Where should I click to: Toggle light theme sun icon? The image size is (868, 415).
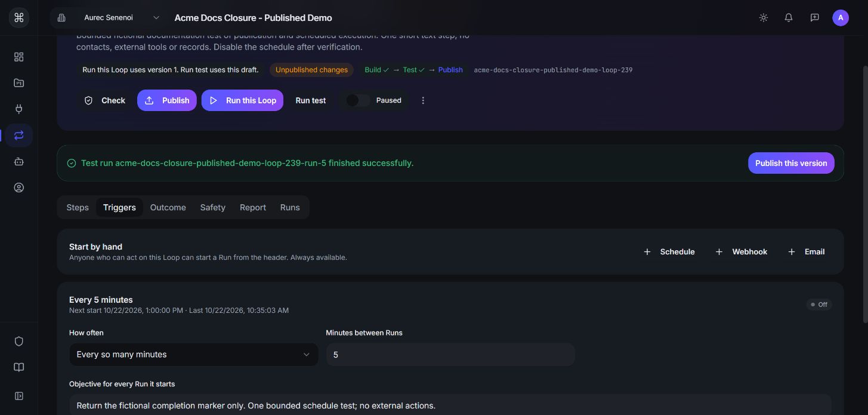[x=763, y=18]
